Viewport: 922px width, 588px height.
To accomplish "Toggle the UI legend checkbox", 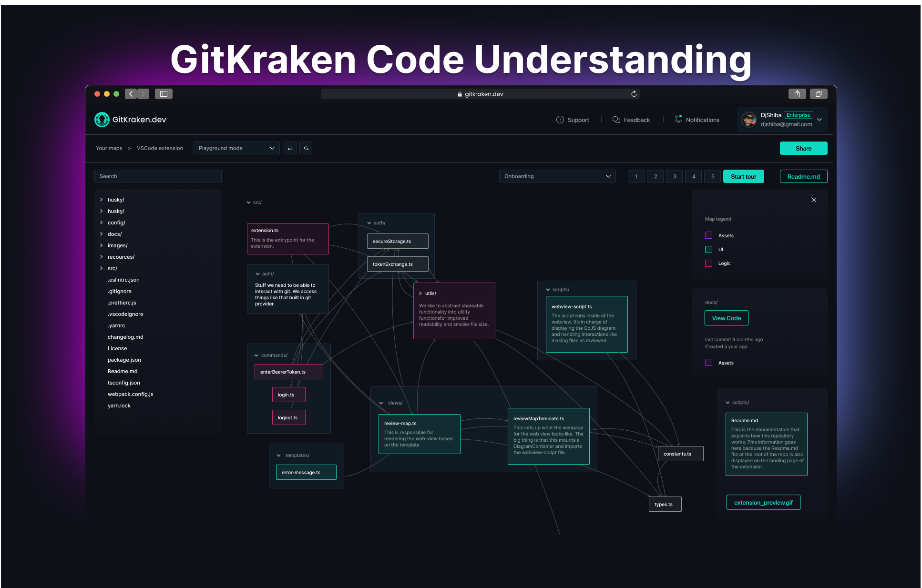I will 708,249.
